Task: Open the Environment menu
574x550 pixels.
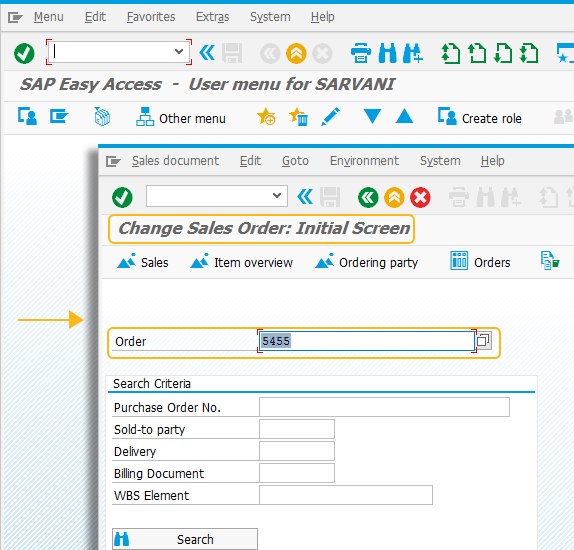Action: click(364, 161)
